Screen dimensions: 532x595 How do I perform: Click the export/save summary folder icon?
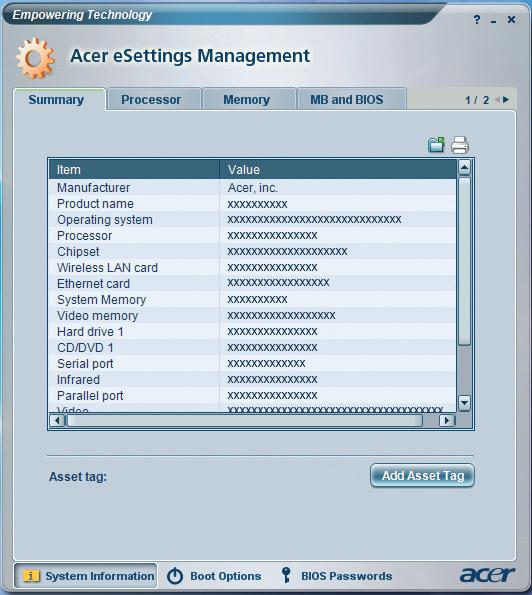point(436,145)
